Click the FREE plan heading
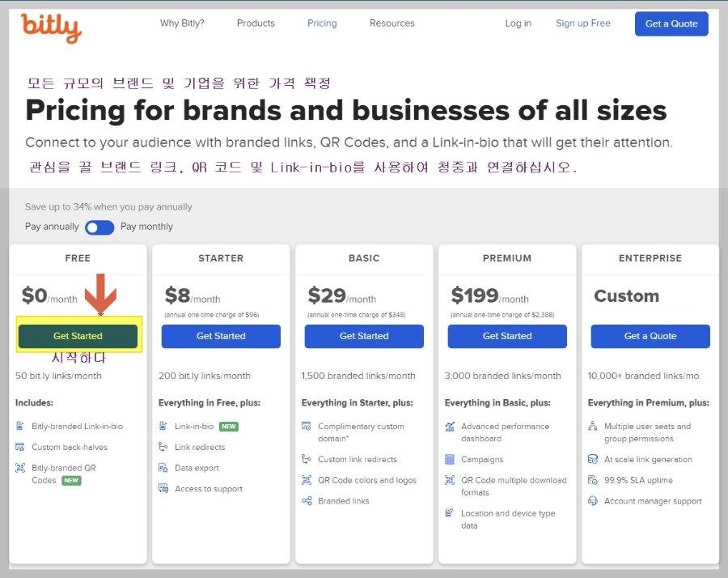728x578 pixels. tap(78, 258)
